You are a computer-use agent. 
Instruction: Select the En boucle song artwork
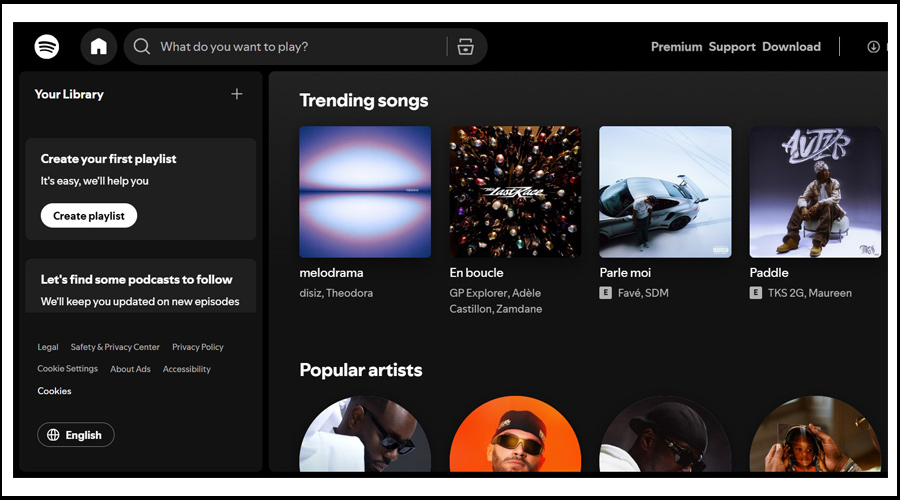pos(515,192)
